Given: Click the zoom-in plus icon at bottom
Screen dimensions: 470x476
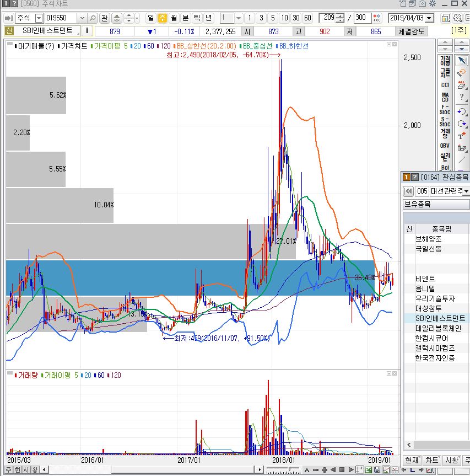Looking at the screenshot, I should coord(325,469).
